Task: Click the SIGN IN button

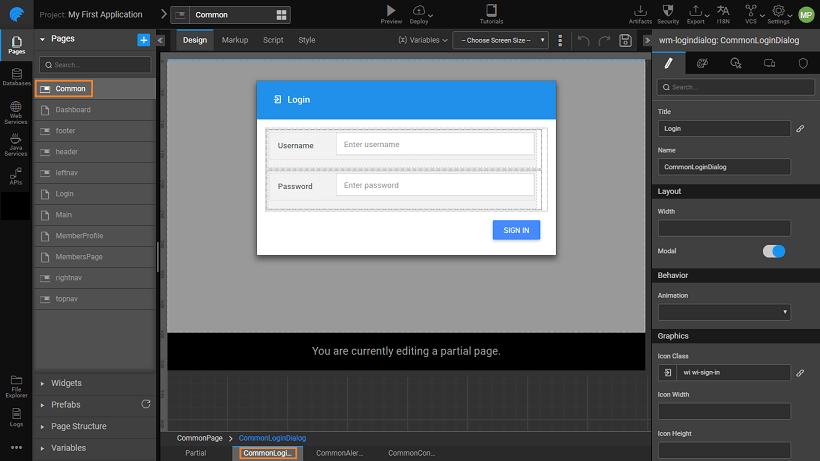Action: tap(516, 230)
